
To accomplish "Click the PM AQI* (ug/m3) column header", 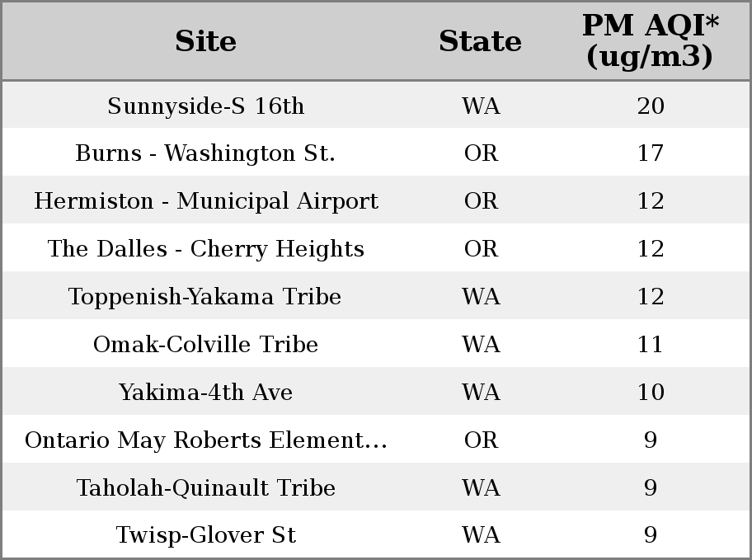I will tap(650, 40).
